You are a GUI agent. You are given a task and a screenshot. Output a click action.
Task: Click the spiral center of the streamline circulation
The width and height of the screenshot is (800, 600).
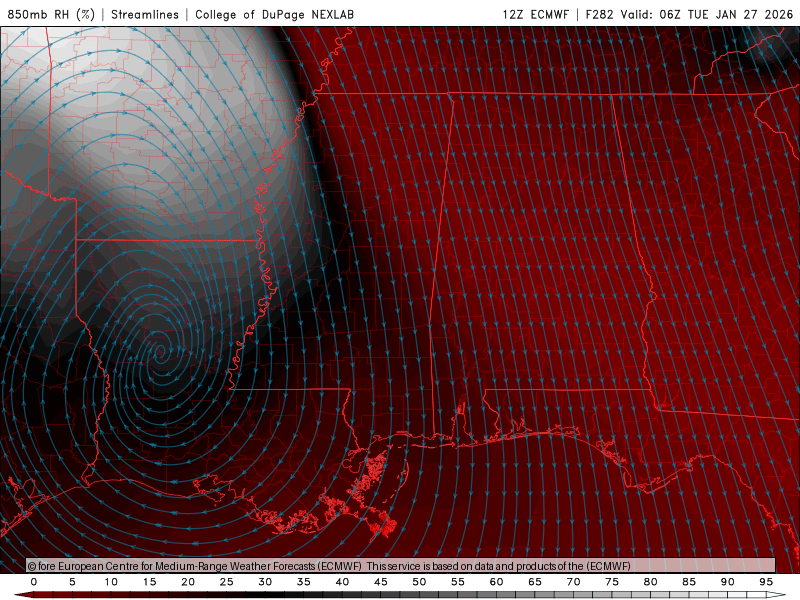[x=160, y=352]
